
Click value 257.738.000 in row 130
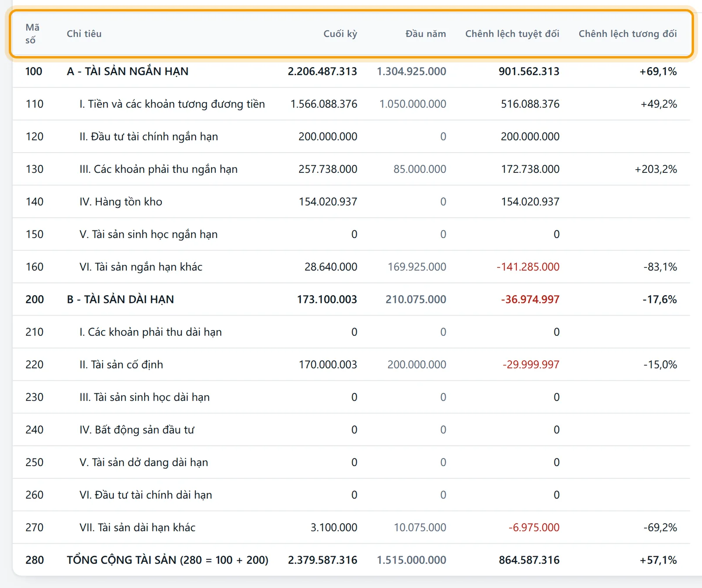(x=328, y=169)
